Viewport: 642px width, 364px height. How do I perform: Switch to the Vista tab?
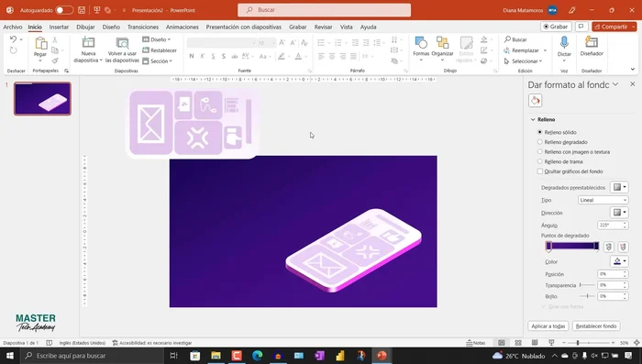[x=346, y=27]
